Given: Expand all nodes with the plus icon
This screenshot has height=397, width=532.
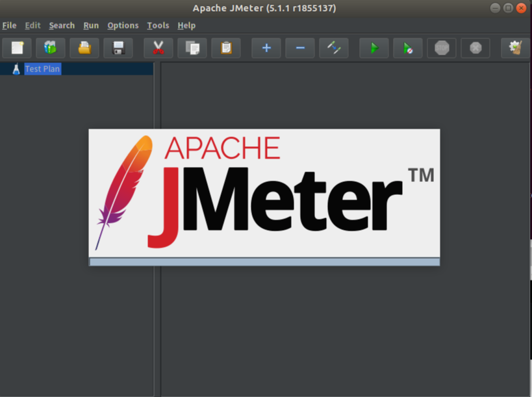Looking at the screenshot, I should 266,48.
